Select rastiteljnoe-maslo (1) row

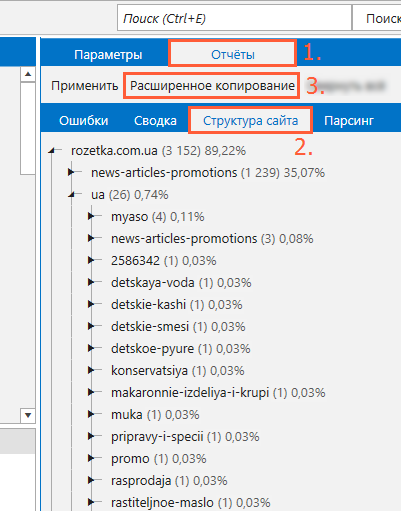tap(190, 503)
